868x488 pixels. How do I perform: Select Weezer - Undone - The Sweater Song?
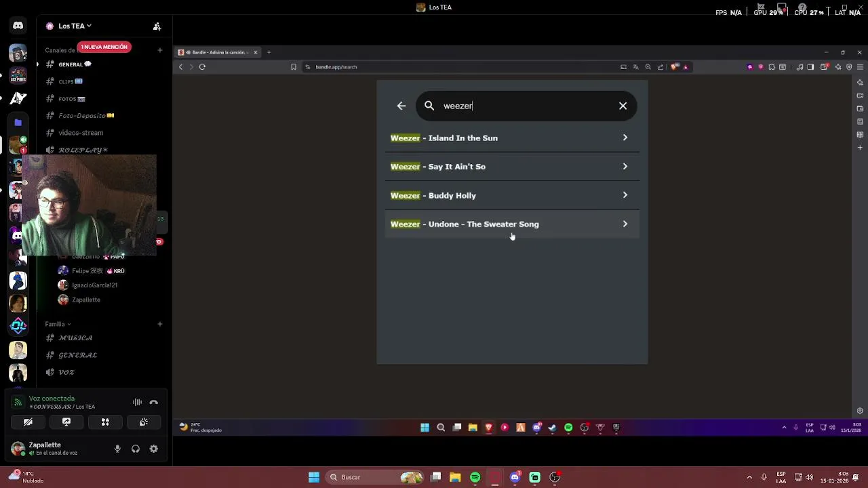(512, 224)
